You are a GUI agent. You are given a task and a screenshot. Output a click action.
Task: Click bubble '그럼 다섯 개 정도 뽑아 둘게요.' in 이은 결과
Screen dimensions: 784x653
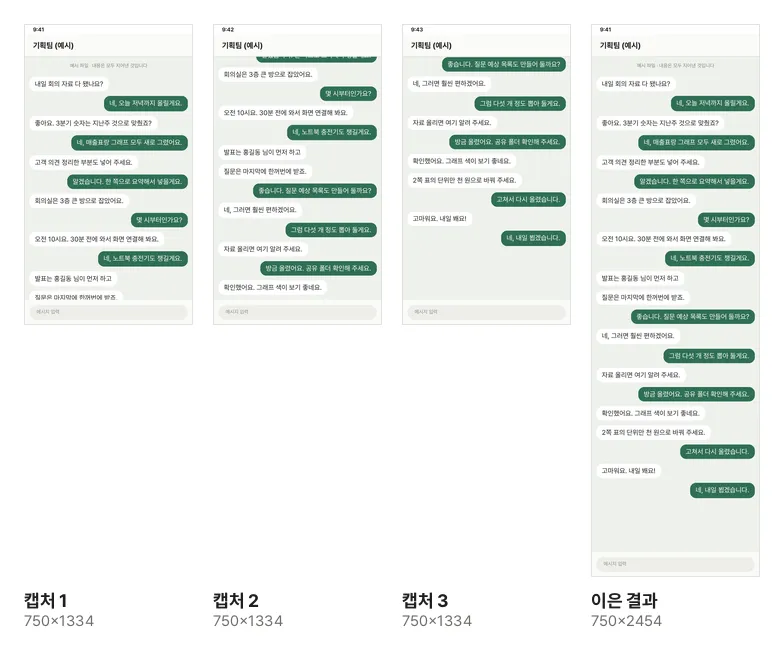[709, 356]
